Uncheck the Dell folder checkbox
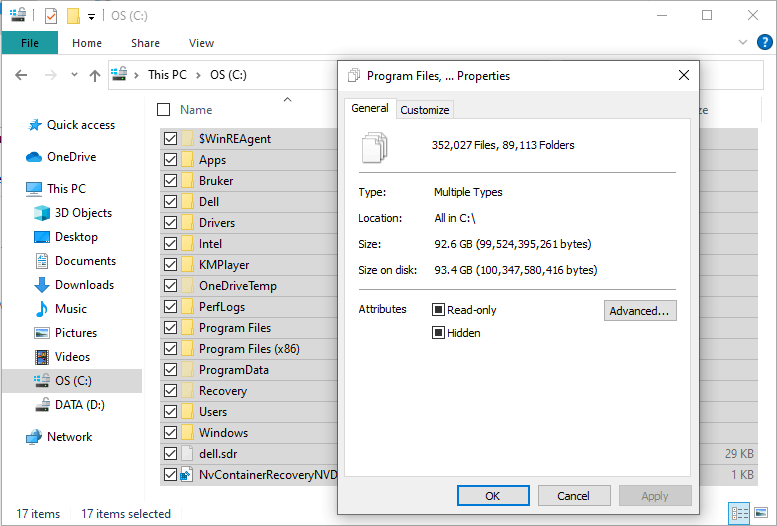777x526 pixels. coord(170,202)
